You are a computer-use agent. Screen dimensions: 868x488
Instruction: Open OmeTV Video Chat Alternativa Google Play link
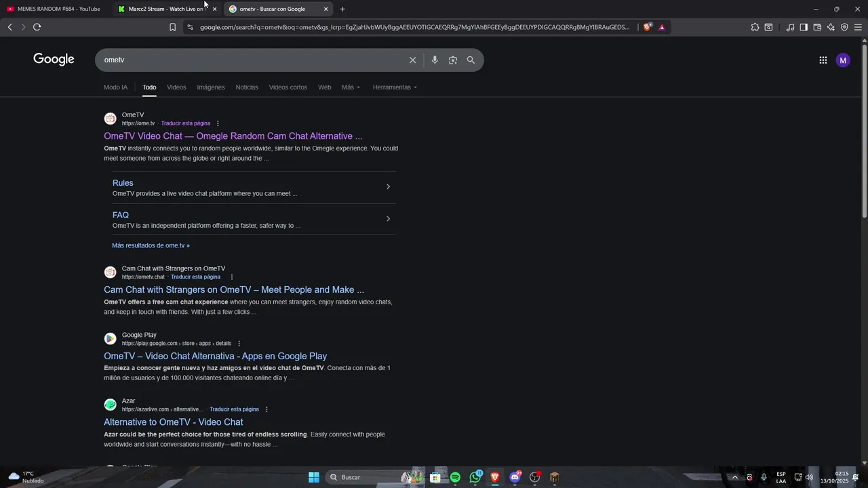[216, 357]
